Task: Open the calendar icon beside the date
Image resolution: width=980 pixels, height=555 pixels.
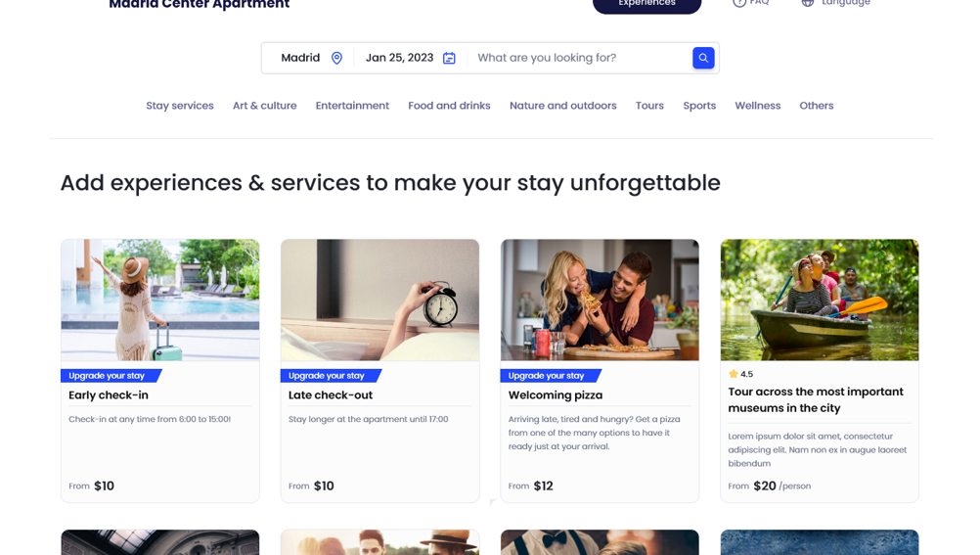Action: click(x=449, y=58)
